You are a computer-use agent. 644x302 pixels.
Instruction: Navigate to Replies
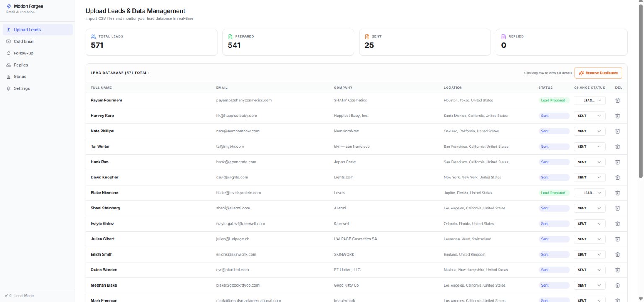(38, 65)
